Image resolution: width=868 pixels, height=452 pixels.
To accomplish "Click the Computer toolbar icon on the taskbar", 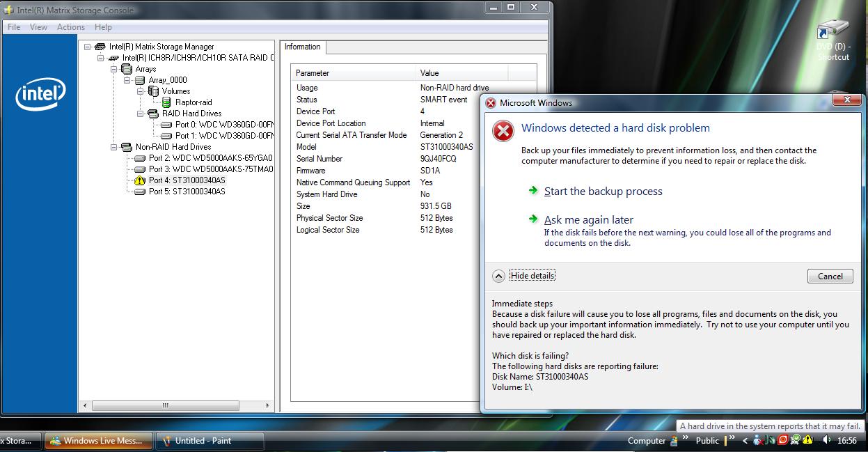I will click(674, 441).
